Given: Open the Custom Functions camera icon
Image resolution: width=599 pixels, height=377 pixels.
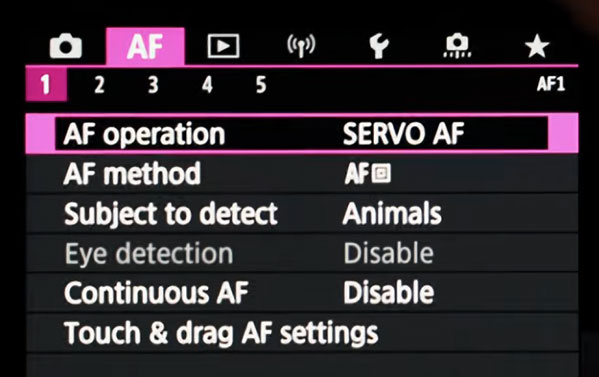Looking at the screenshot, I should [x=457, y=46].
